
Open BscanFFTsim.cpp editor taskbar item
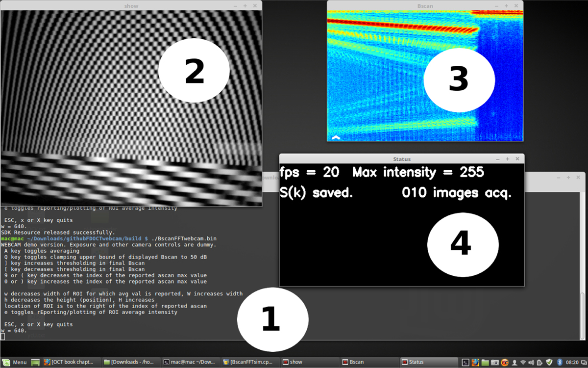click(x=249, y=362)
